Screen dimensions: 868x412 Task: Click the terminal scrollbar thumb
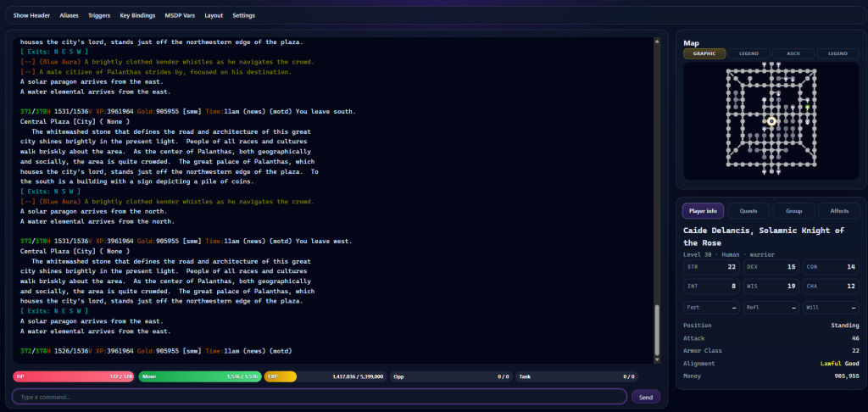click(x=657, y=330)
